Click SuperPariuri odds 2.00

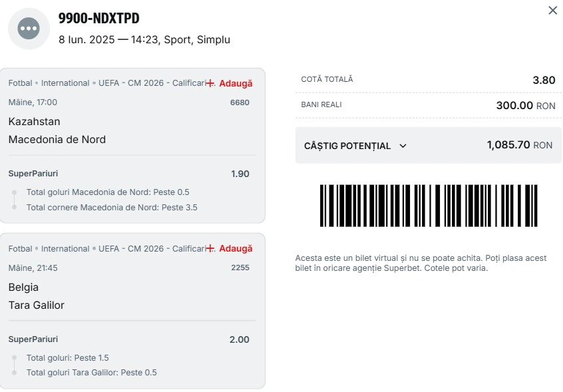point(239,339)
